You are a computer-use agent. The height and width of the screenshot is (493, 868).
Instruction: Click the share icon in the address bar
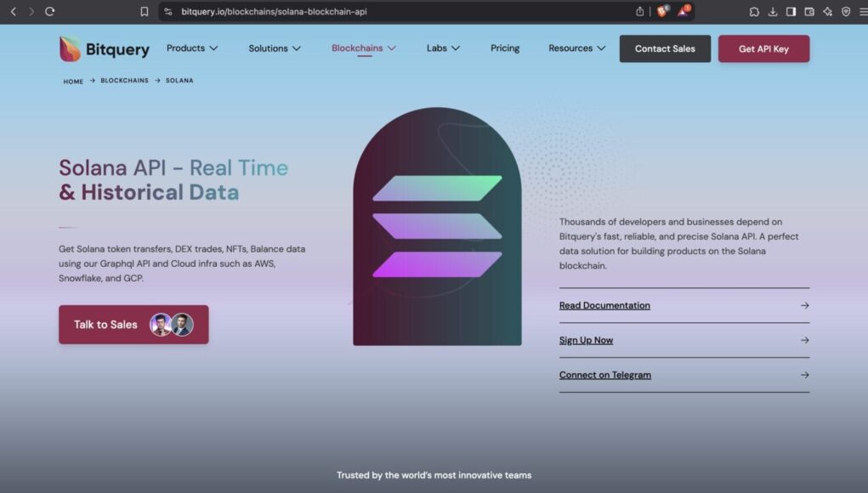[640, 12]
